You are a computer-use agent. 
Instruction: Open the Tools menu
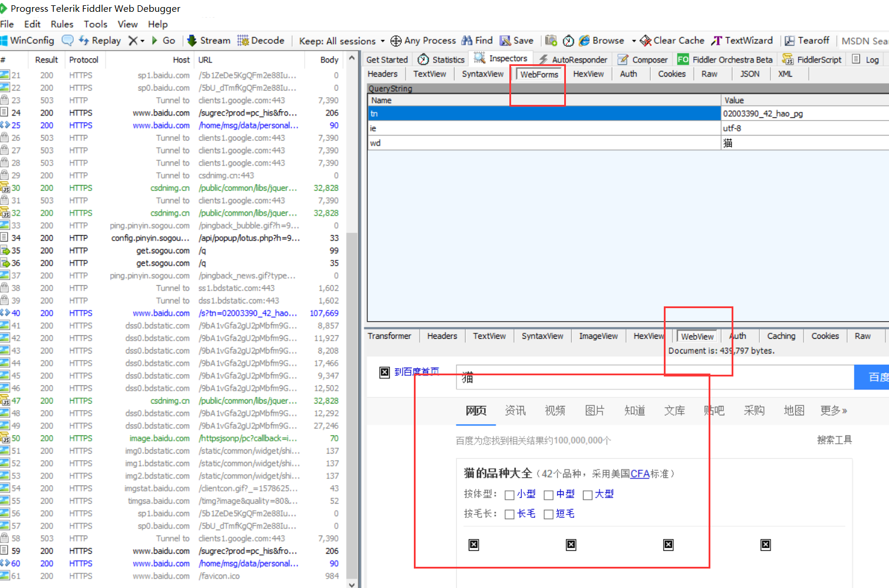click(96, 24)
